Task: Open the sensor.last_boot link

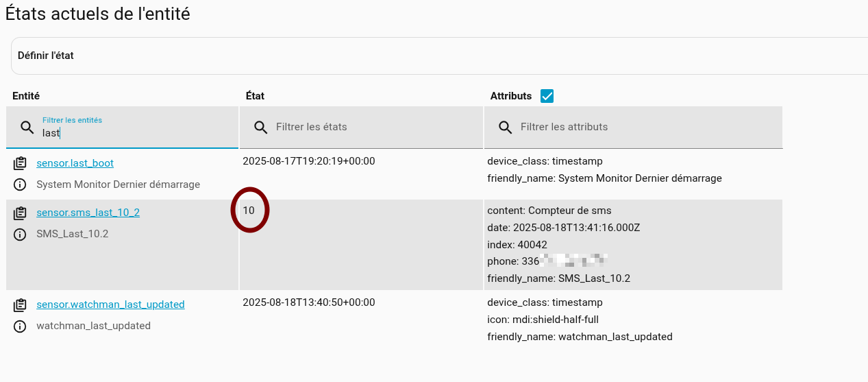Action: click(x=75, y=163)
